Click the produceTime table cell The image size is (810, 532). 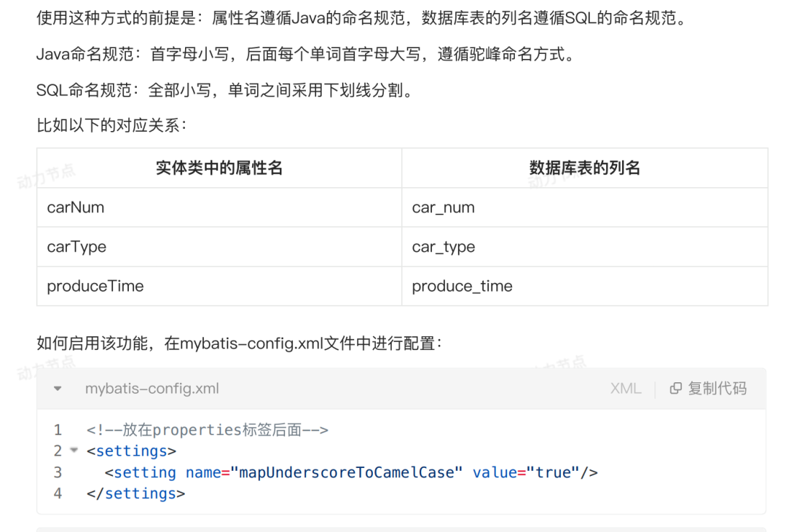(95, 286)
